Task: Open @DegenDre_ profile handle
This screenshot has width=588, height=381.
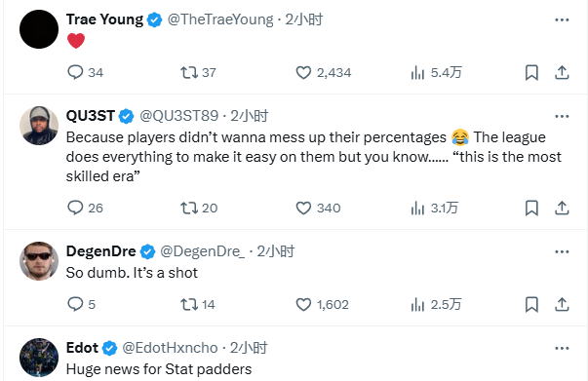Action: pos(203,251)
